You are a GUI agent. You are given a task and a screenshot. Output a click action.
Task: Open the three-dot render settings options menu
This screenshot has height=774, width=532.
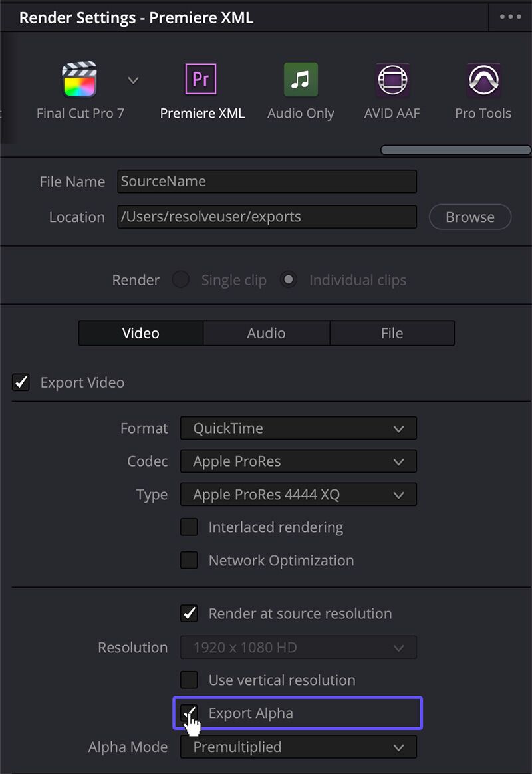pos(510,17)
